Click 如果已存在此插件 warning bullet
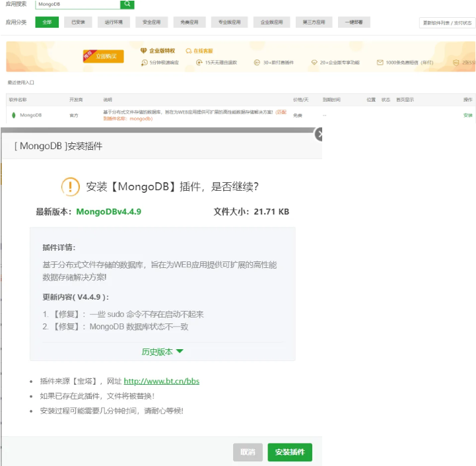476x466 pixels. click(x=97, y=396)
